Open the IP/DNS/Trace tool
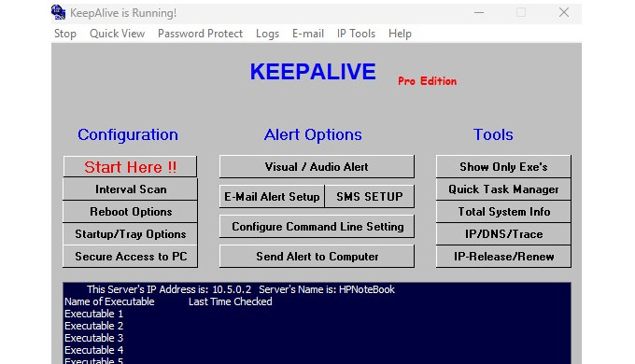This screenshot has height=364, width=635. pyautogui.click(x=503, y=233)
